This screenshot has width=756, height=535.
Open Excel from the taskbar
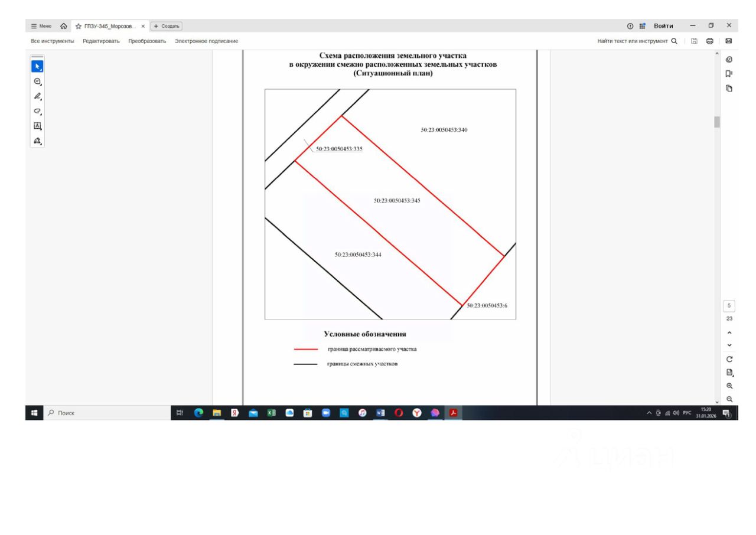[x=271, y=413]
